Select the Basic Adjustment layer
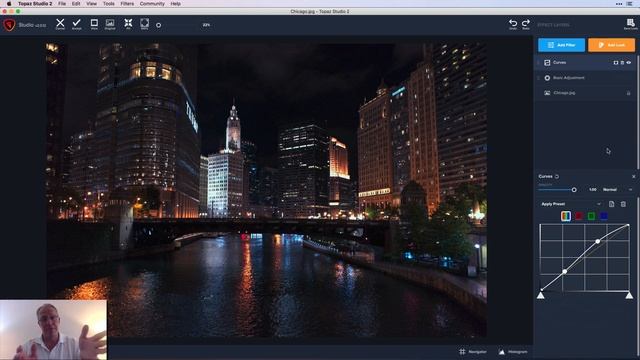The width and height of the screenshot is (640, 360). (585, 78)
